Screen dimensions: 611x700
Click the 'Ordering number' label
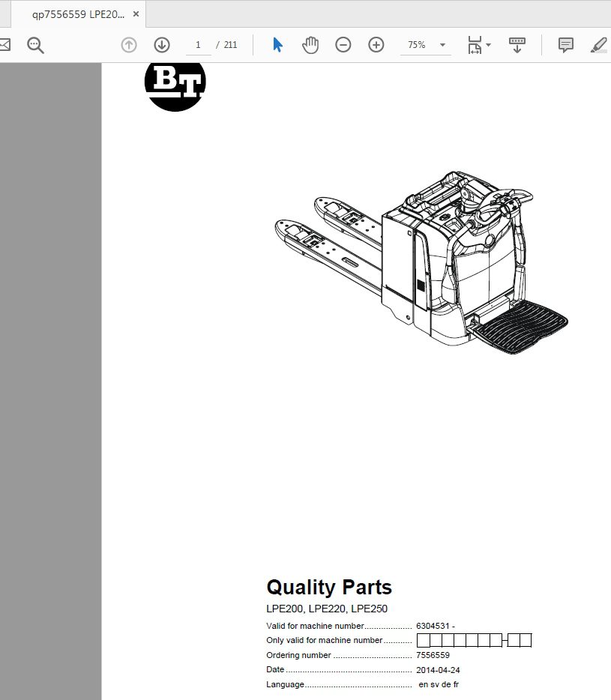(298, 655)
